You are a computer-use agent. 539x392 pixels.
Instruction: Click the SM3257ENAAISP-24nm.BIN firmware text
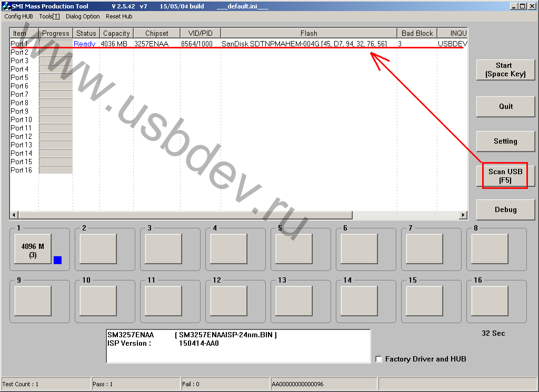click(226, 335)
